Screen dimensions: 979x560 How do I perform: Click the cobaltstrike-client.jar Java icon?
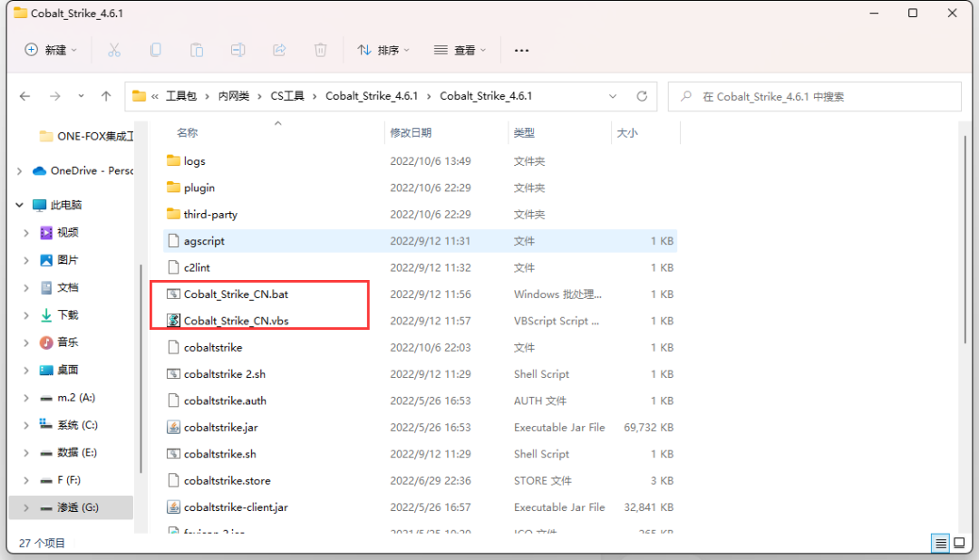coord(173,507)
